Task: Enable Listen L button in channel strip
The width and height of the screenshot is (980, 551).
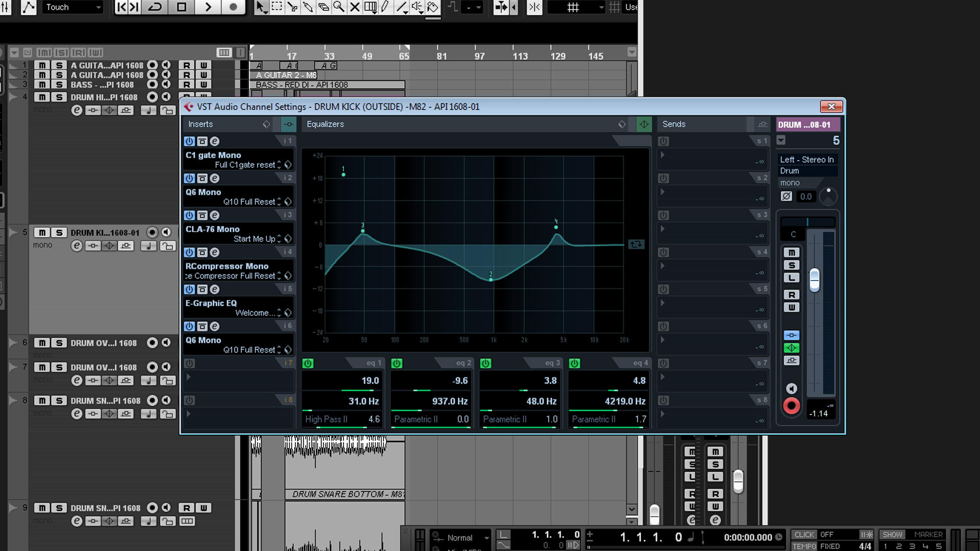Action: pyautogui.click(x=792, y=278)
